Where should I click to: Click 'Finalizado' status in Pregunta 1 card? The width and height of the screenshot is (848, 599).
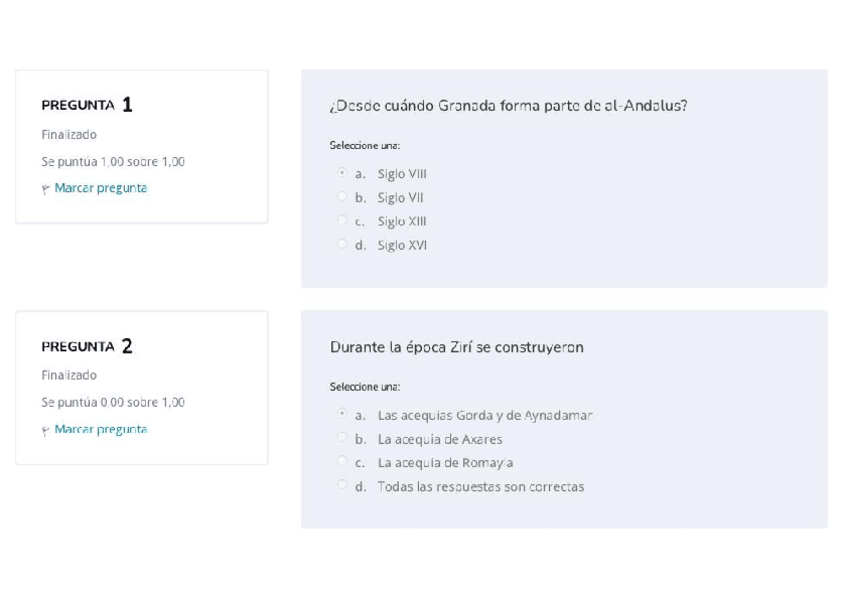pos(69,135)
